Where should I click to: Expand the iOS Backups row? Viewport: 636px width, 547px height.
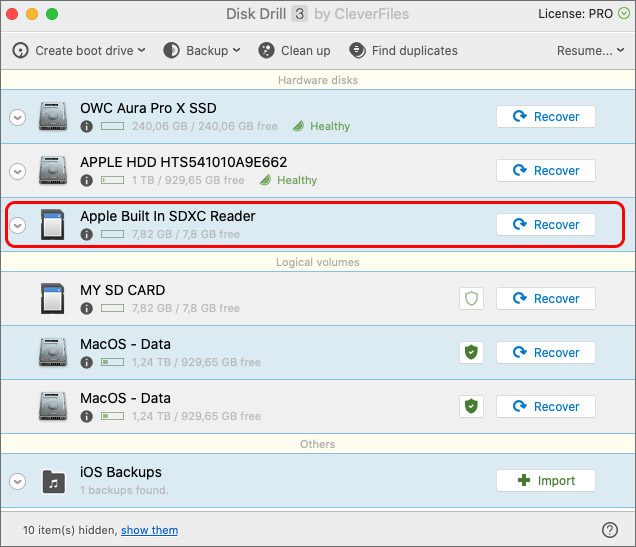pyautogui.click(x=18, y=482)
